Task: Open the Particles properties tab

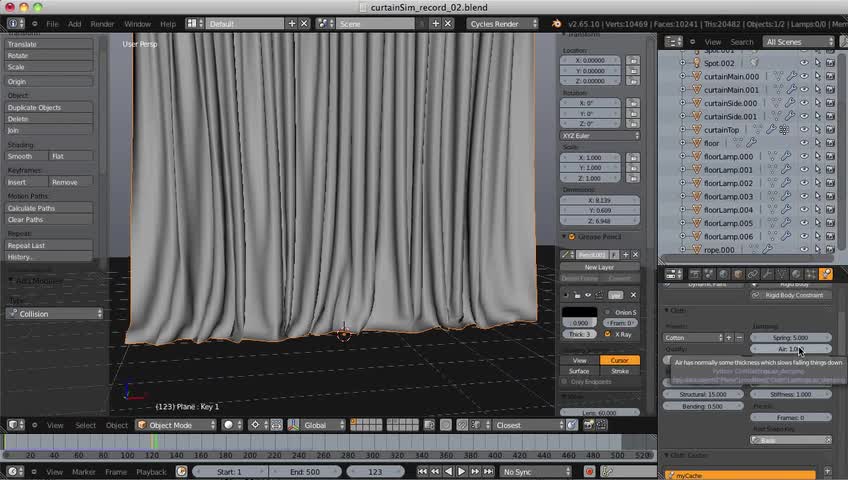Action: point(811,274)
